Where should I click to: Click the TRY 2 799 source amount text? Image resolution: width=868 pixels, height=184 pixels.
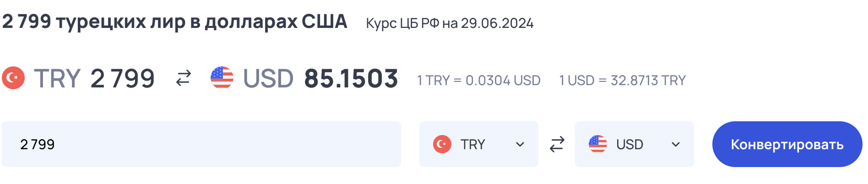[x=94, y=79]
